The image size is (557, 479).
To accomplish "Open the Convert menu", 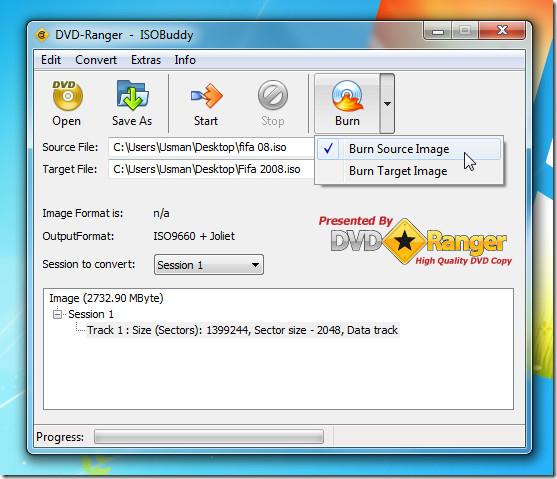I will tap(96, 60).
